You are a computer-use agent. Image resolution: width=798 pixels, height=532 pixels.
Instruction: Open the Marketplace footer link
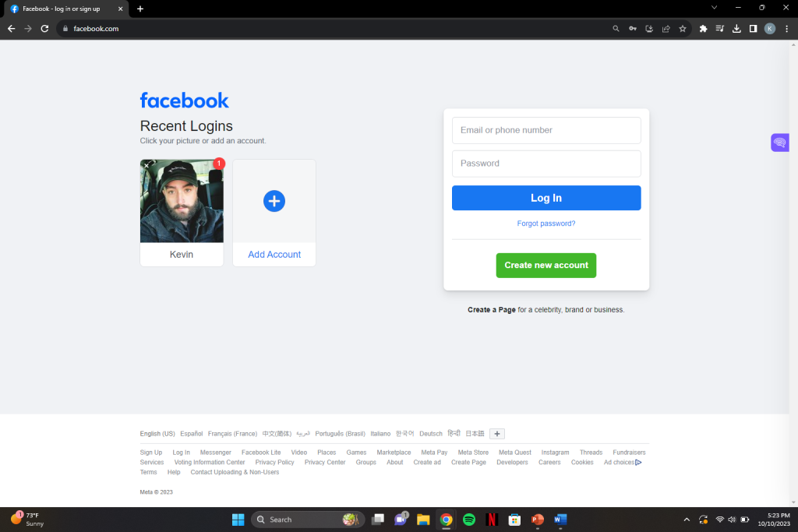tap(394, 452)
